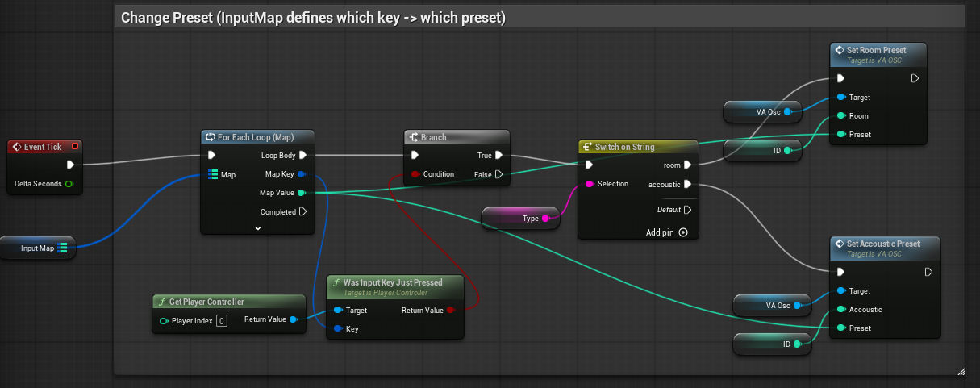Click the Switch on String Selection pin
980x388 pixels.
pos(590,184)
